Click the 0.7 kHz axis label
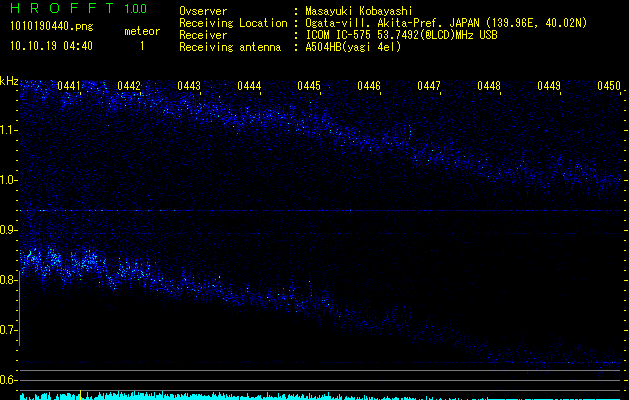Viewport: 629px width, 400px height. [9, 330]
